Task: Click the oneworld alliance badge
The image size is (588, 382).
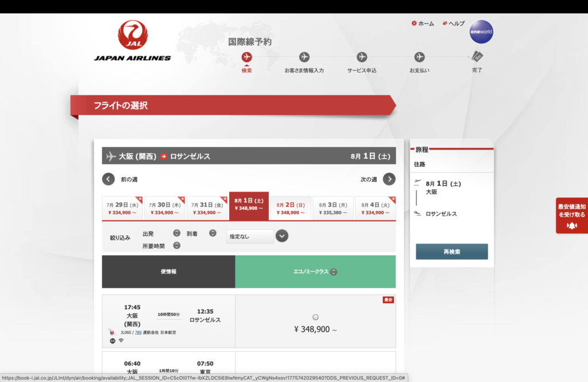Action: 481,32
